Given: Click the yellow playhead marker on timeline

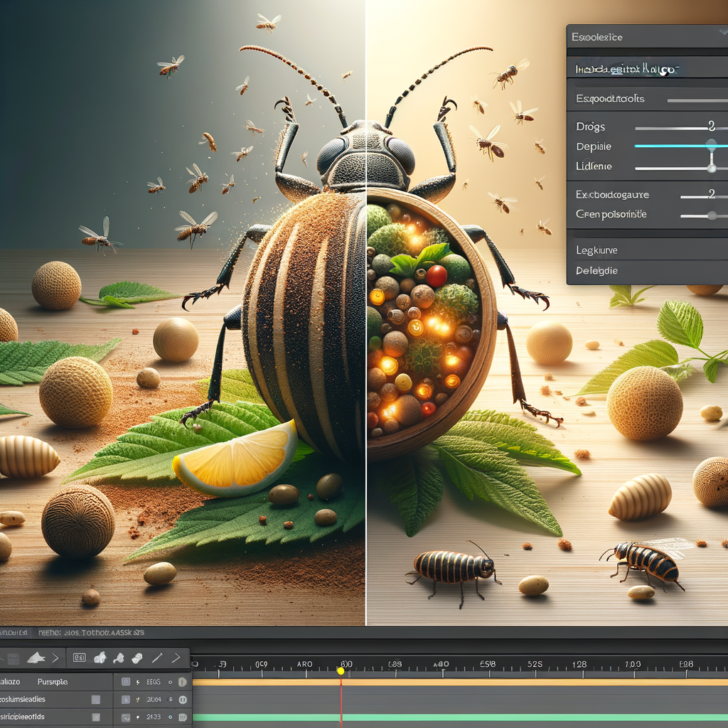Looking at the screenshot, I should click(x=341, y=670).
